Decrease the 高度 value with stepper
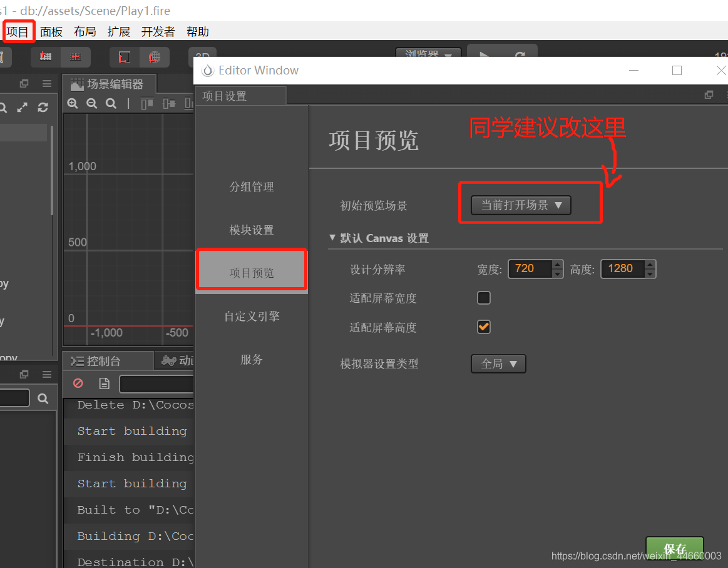Viewport: 728px width, 568px height. point(650,274)
